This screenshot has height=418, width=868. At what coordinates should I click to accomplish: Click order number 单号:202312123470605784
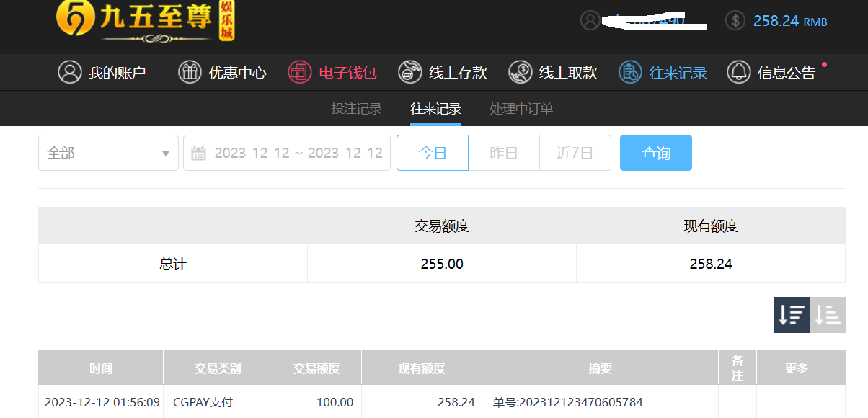coord(568,402)
